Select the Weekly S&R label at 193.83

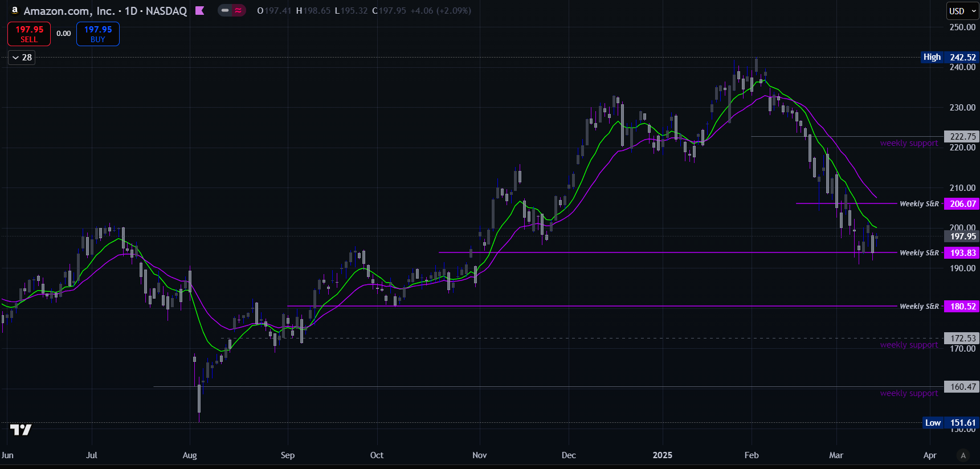tap(919, 252)
